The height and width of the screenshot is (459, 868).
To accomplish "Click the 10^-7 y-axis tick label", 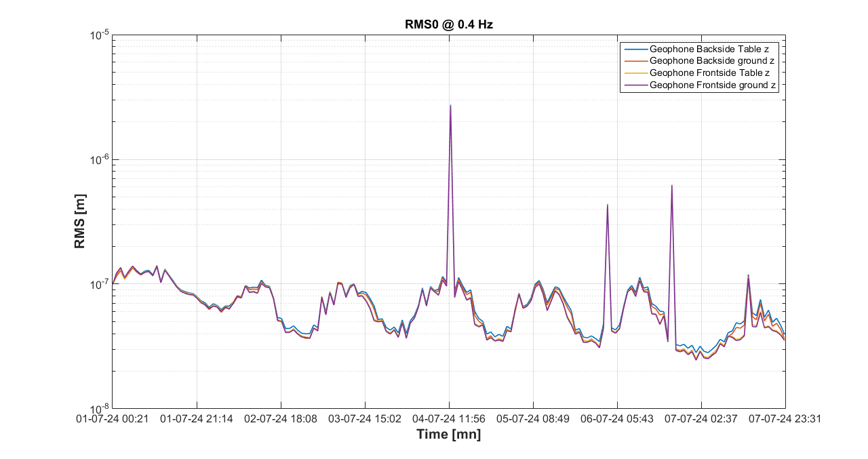I will [98, 284].
